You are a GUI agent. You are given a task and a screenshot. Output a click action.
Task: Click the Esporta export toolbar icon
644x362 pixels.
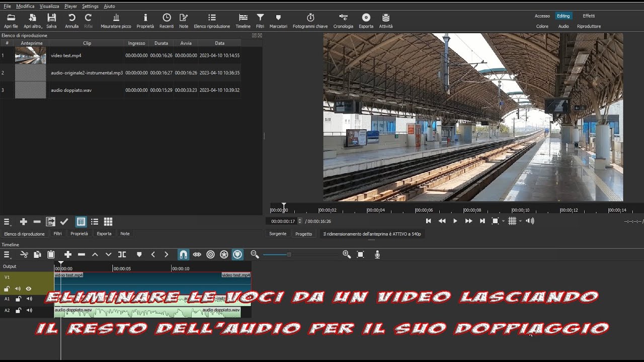coord(366,21)
